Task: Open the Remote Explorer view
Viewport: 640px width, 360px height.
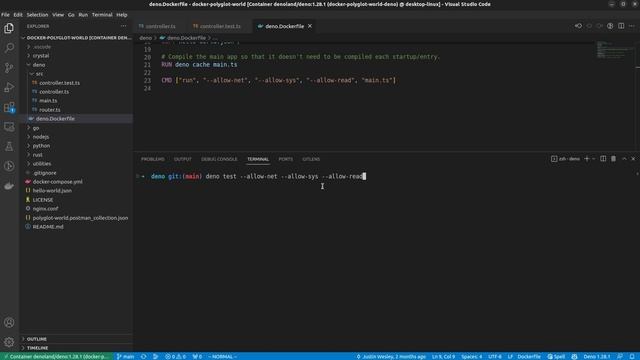Action: click(9, 127)
